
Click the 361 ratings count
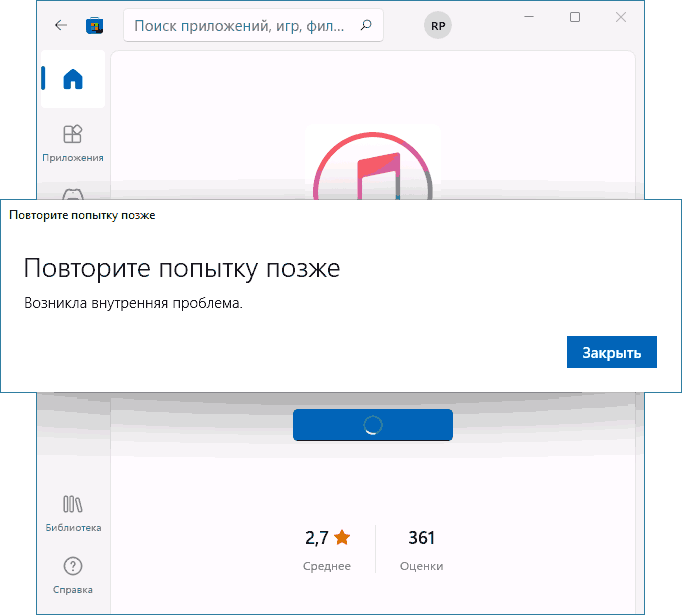point(421,538)
